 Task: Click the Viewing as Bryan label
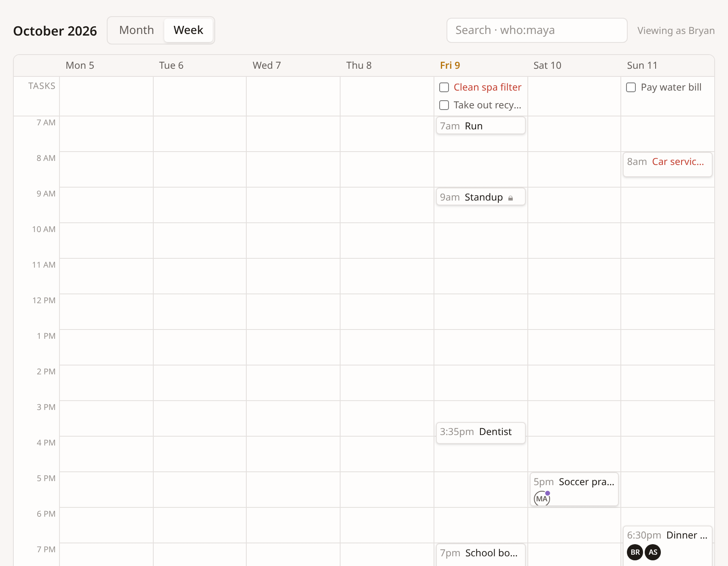click(676, 31)
